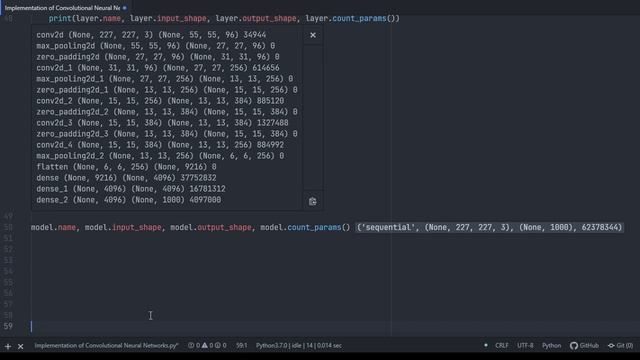Click cursor position 59:1 indicator
This screenshot has width=640, height=360.
click(242, 346)
